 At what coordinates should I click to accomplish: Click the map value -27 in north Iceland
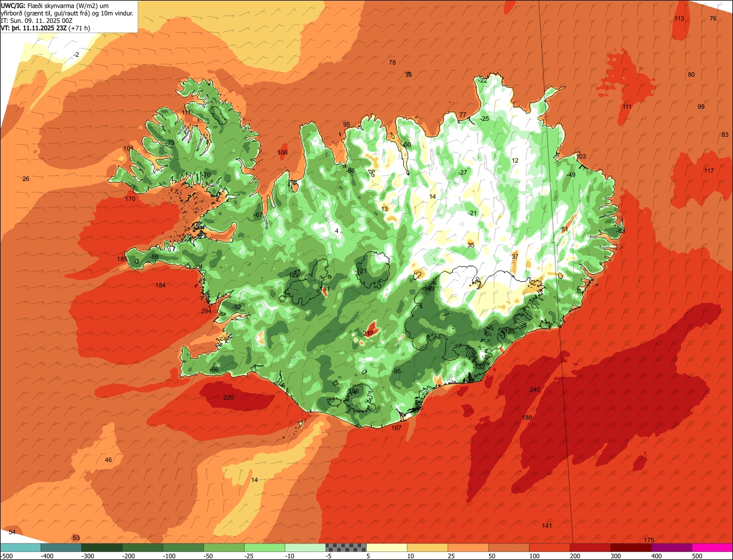[x=463, y=172]
